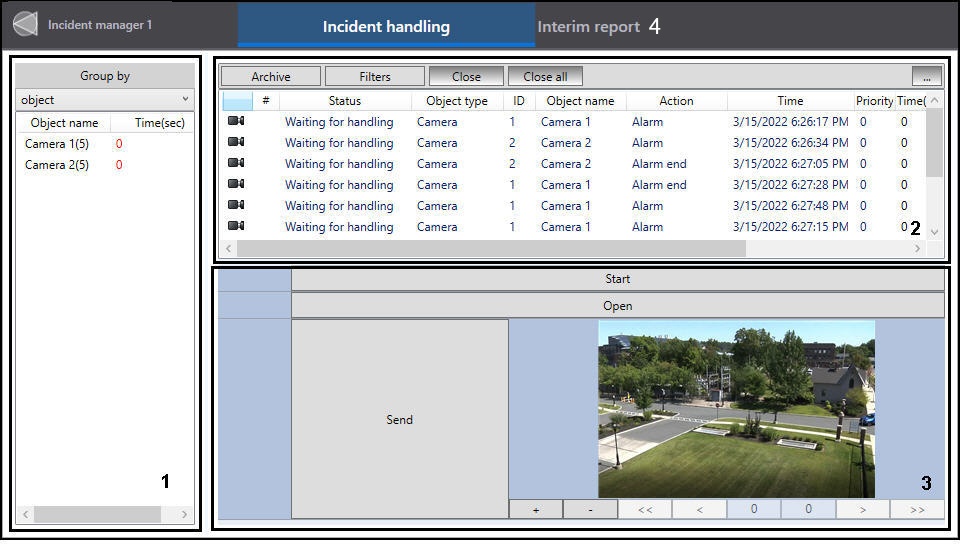The width and height of the screenshot is (960, 544).
Task: Open the ellipsis more options button
Action: click(927, 76)
